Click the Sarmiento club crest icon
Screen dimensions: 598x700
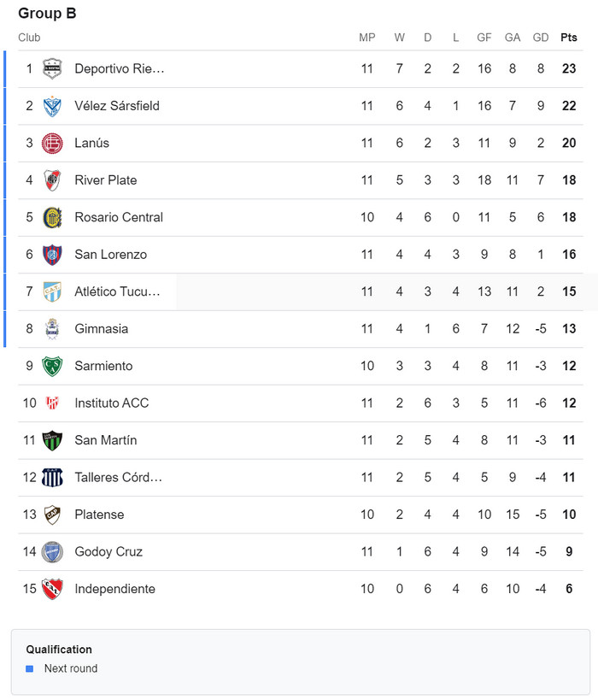(x=52, y=366)
